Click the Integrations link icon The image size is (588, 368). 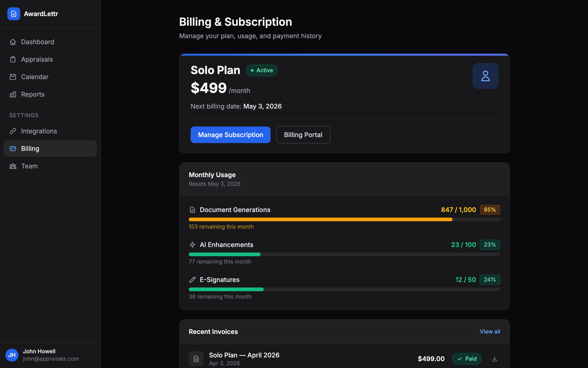[x=13, y=131]
